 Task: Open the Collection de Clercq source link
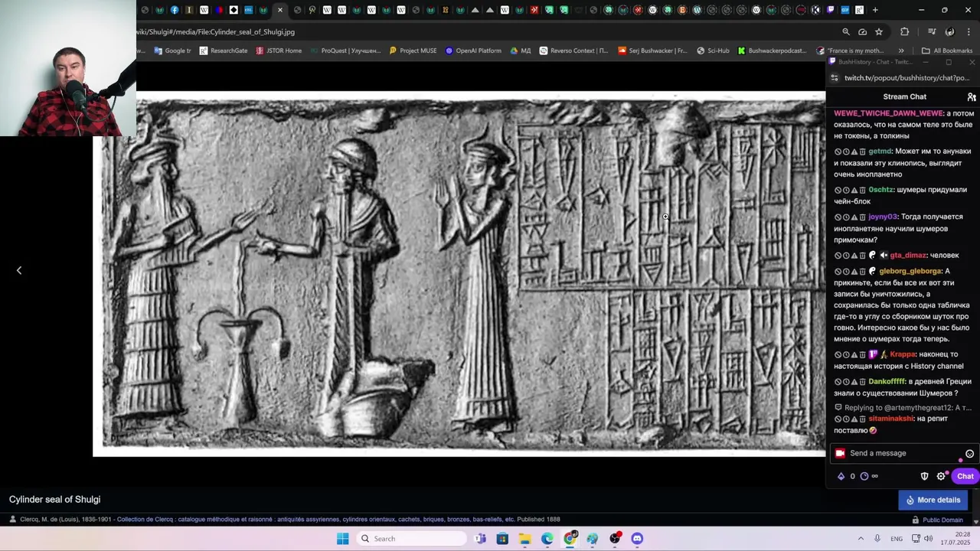pyautogui.click(x=316, y=520)
